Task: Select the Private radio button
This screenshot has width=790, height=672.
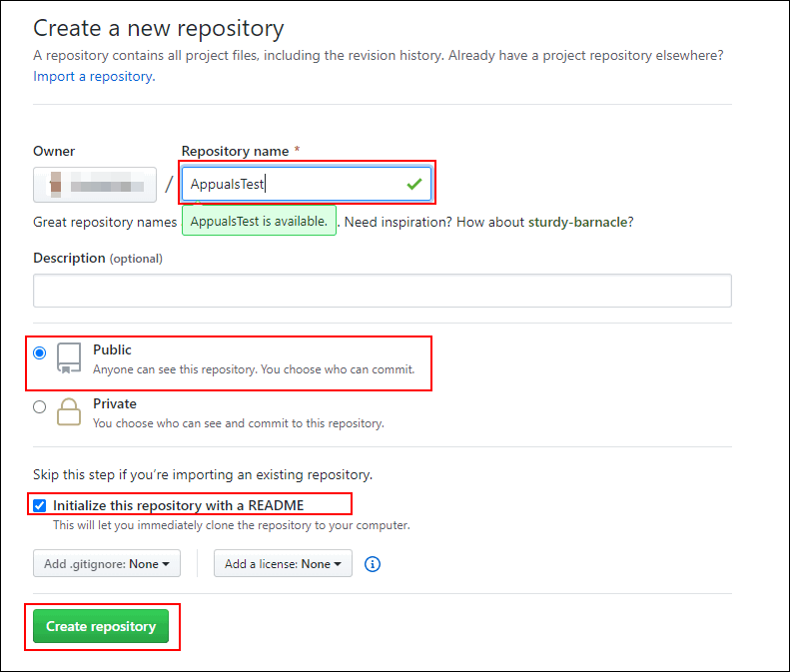Action: pos(39,406)
